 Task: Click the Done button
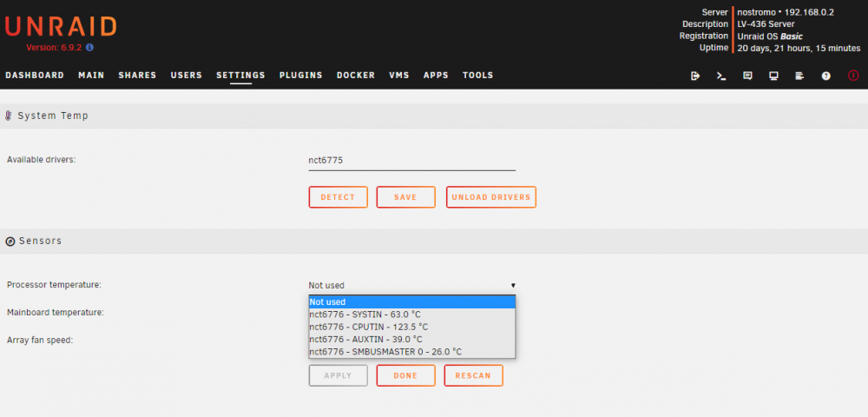click(x=405, y=375)
